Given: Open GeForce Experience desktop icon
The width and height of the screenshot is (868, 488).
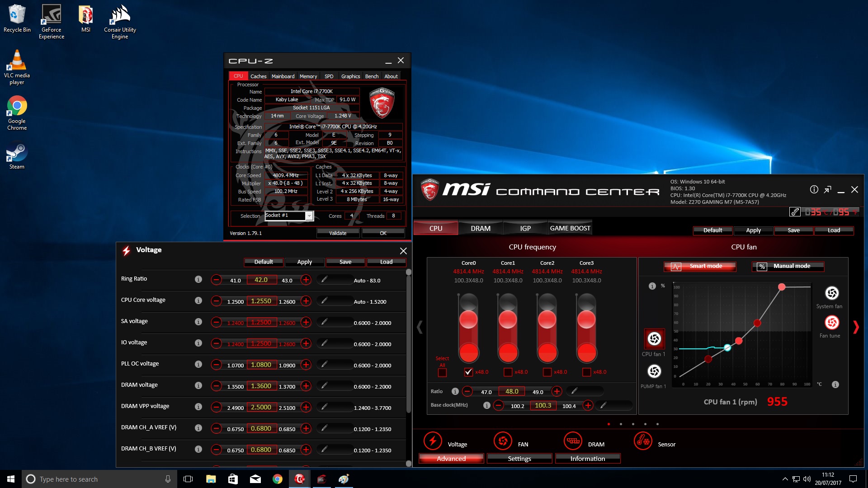Looking at the screenshot, I should [x=52, y=22].
